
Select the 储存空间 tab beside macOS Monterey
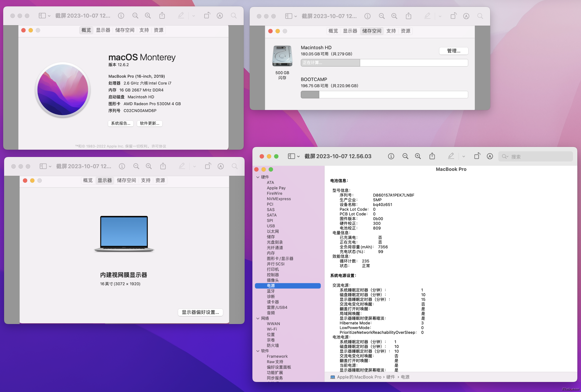coord(125,30)
